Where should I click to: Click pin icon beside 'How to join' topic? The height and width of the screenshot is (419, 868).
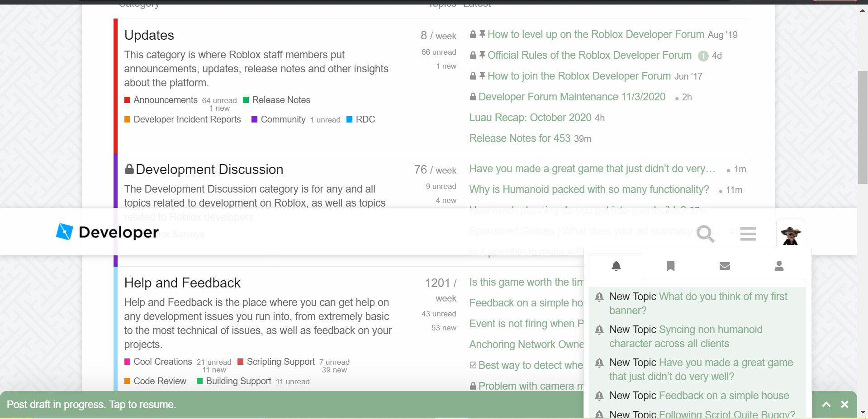pos(483,75)
